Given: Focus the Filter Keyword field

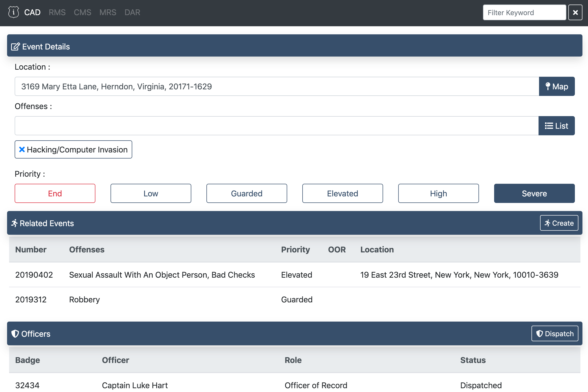Looking at the screenshot, I should (524, 12).
